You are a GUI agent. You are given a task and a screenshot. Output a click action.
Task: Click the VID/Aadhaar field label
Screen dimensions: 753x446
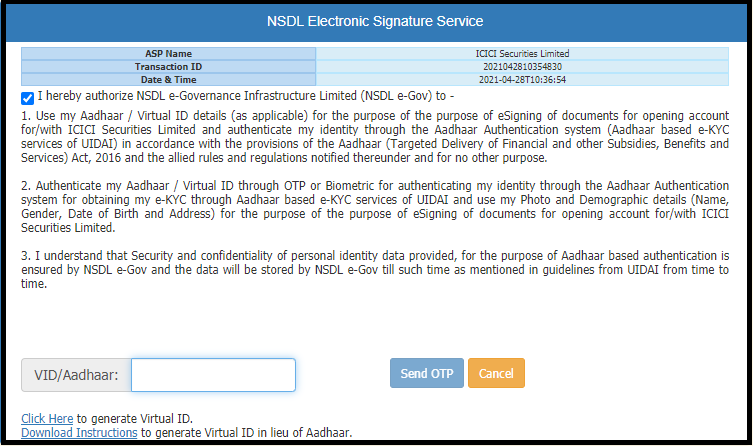click(x=76, y=375)
